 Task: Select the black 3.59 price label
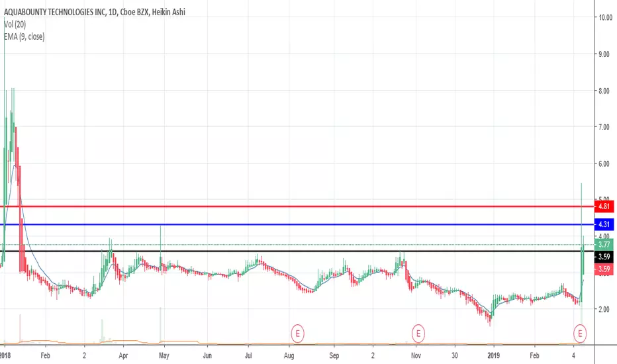click(604, 257)
